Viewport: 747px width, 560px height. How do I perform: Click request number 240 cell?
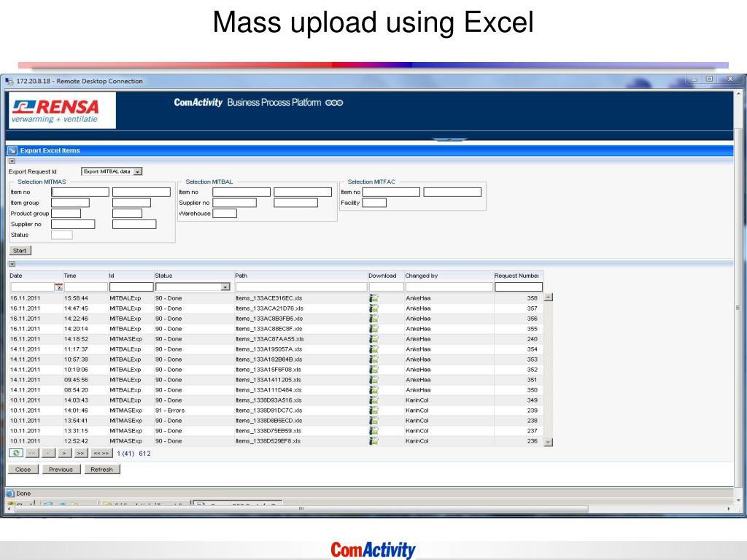click(532, 339)
